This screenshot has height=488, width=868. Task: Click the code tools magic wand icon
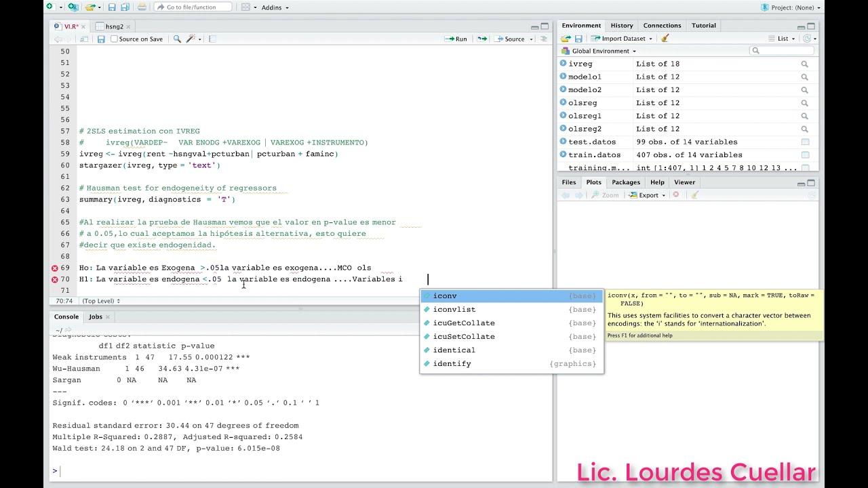pos(191,39)
